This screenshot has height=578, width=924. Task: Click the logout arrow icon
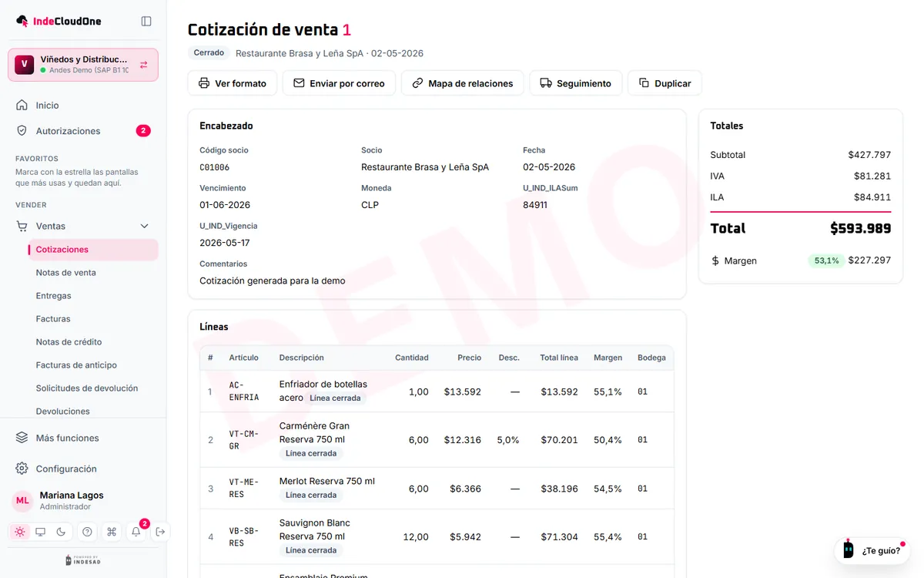click(160, 532)
